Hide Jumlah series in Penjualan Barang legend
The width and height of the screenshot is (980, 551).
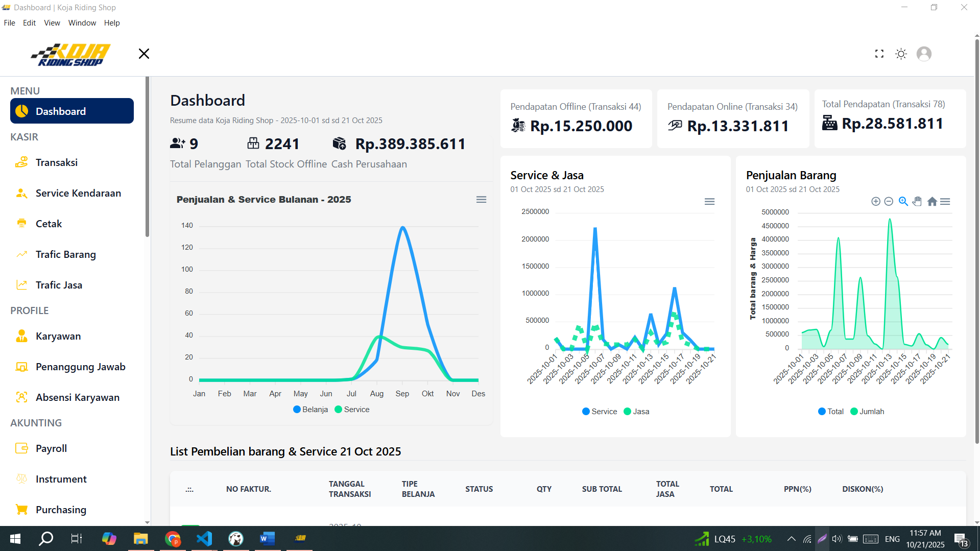[867, 412]
